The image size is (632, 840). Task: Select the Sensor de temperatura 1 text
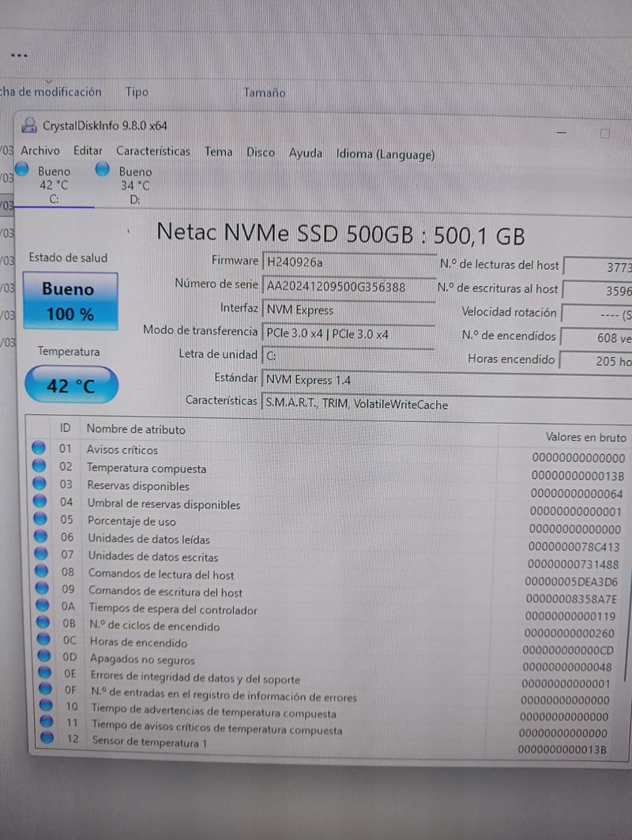(x=149, y=742)
